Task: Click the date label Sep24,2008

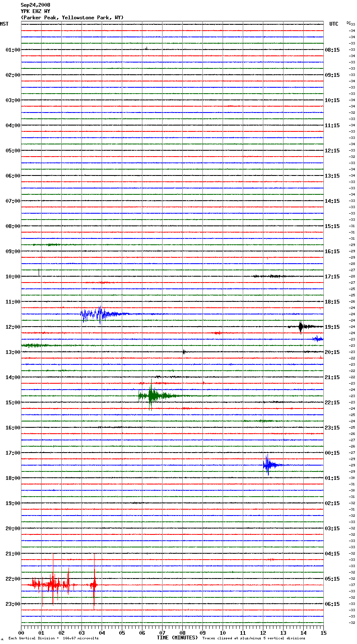Action: (x=35, y=5)
